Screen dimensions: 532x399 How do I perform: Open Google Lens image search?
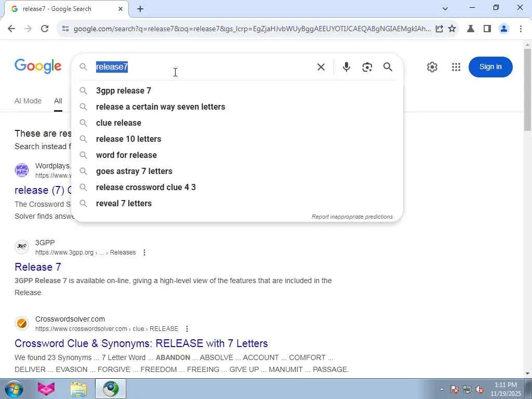click(x=367, y=67)
